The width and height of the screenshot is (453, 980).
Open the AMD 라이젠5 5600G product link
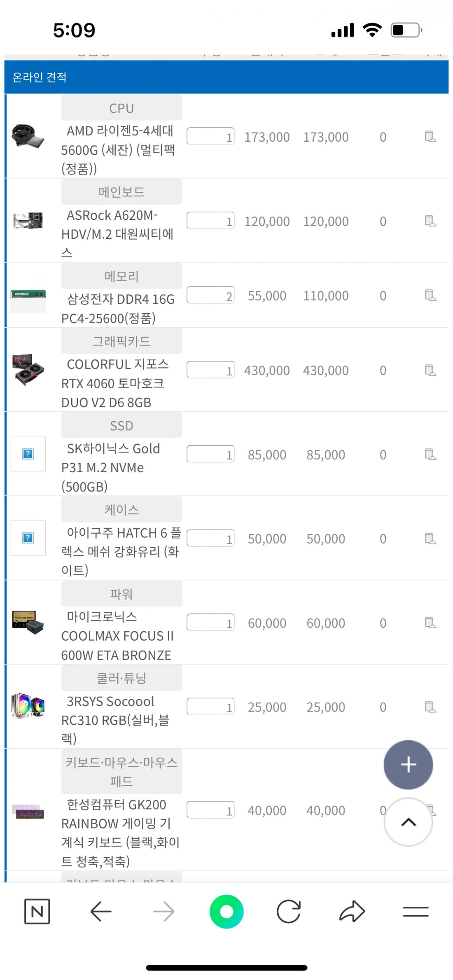pyautogui.click(x=118, y=149)
